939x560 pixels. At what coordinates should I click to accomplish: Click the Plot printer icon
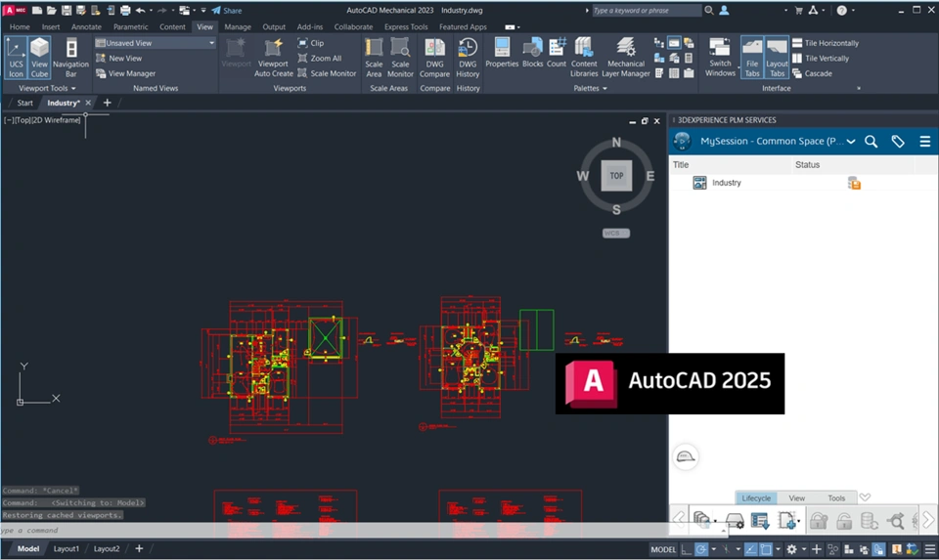pos(125,10)
